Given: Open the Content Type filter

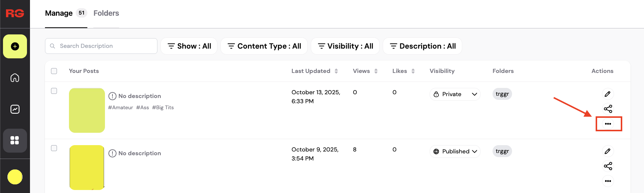Looking at the screenshot, I should (264, 46).
